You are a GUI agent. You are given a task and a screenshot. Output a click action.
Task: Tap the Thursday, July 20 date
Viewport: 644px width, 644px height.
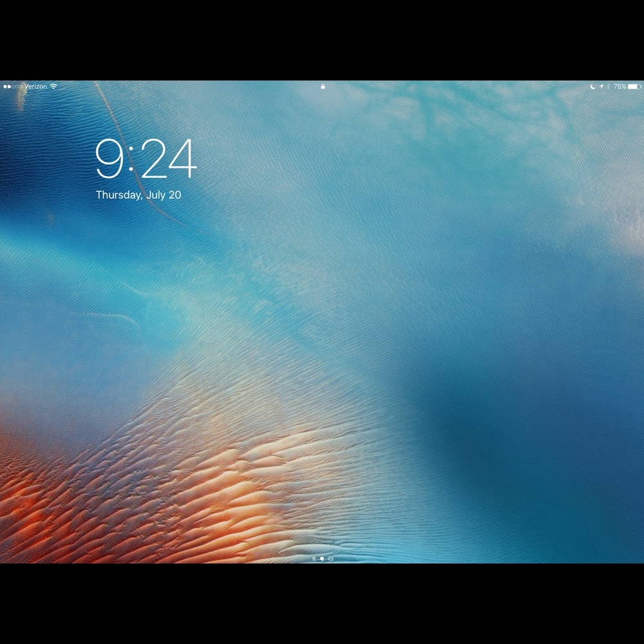tap(138, 195)
